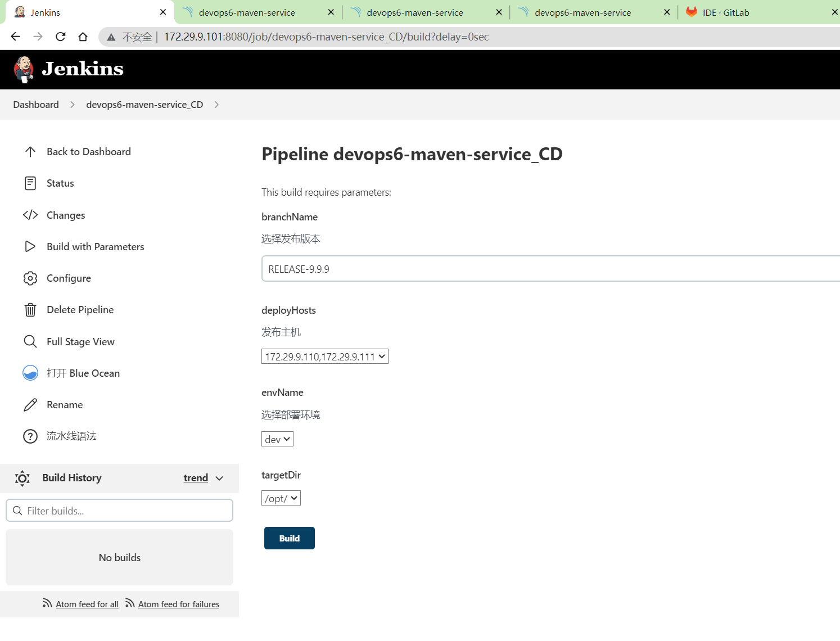Viewport: 840px width, 641px height.
Task: Open the Configure sidebar link
Action: 69,278
